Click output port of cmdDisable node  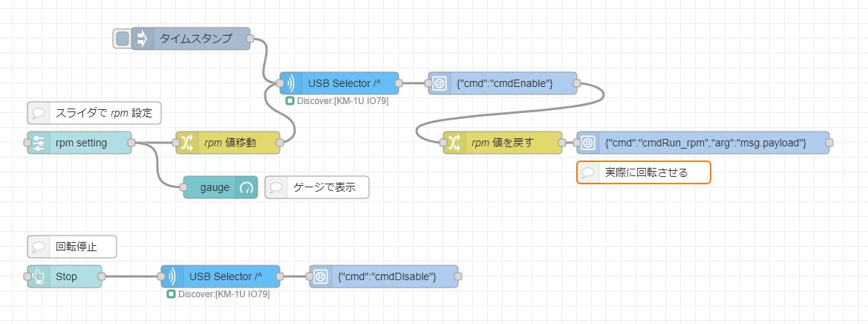pyautogui.click(x=458, y=276)
